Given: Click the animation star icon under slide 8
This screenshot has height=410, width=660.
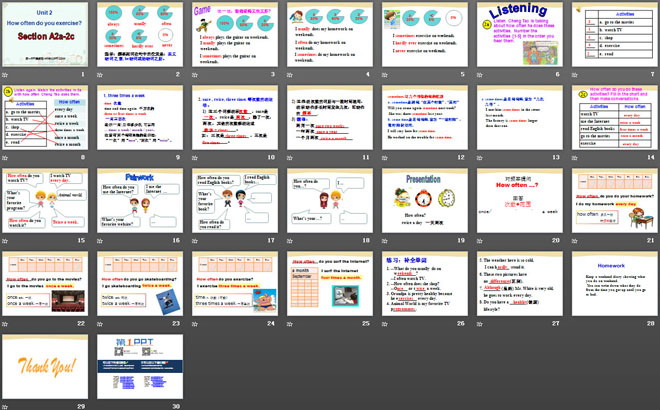Looking at the screenshot, I should coord(5,158).
